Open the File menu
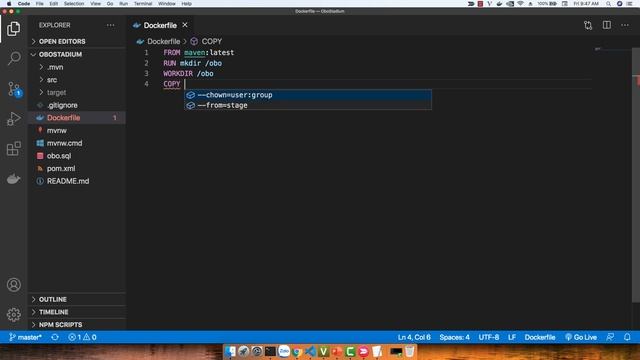Viewport: 640px width, 360px height. (x=40, y=4)
